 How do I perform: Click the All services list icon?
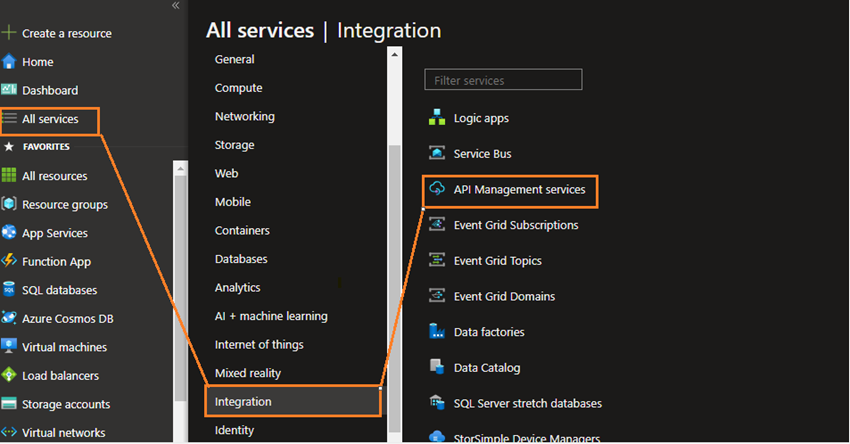tap(9, 118)
